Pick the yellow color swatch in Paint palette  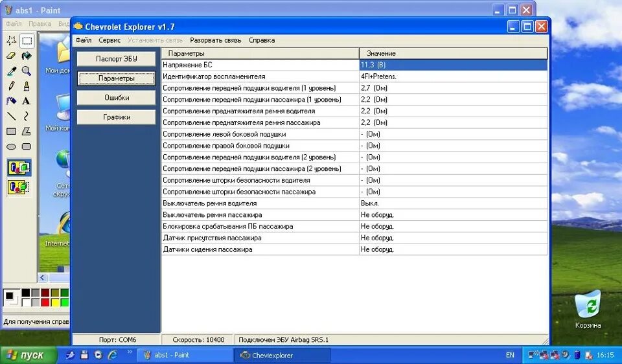tap(55, 302)
